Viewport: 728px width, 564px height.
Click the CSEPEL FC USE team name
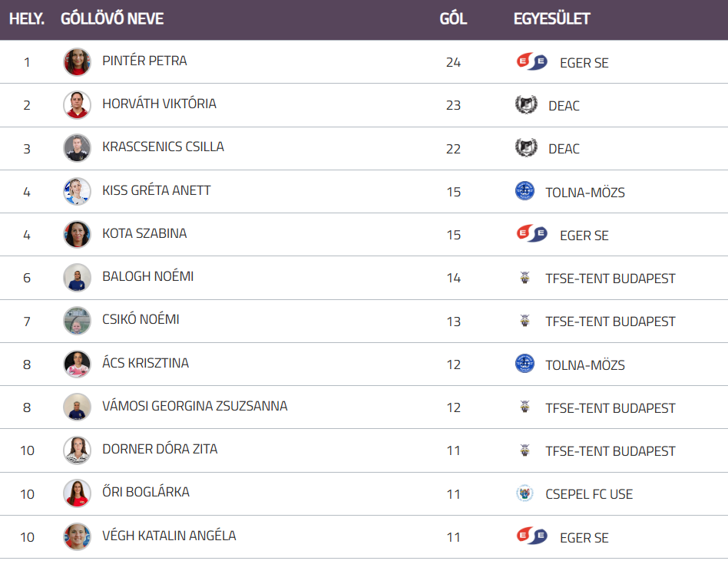(589, 494)
